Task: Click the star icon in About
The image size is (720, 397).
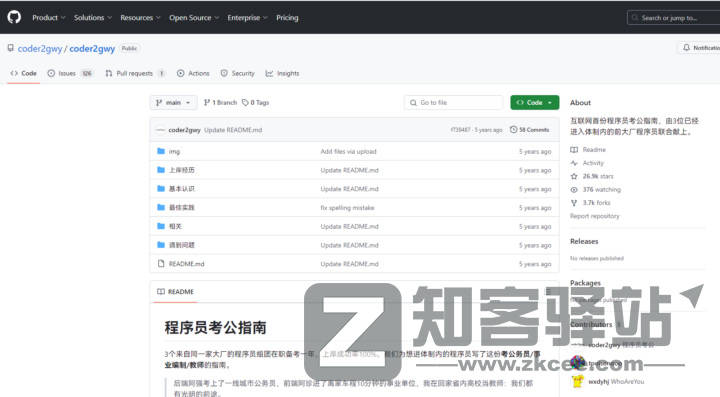Action: [574, 176]
